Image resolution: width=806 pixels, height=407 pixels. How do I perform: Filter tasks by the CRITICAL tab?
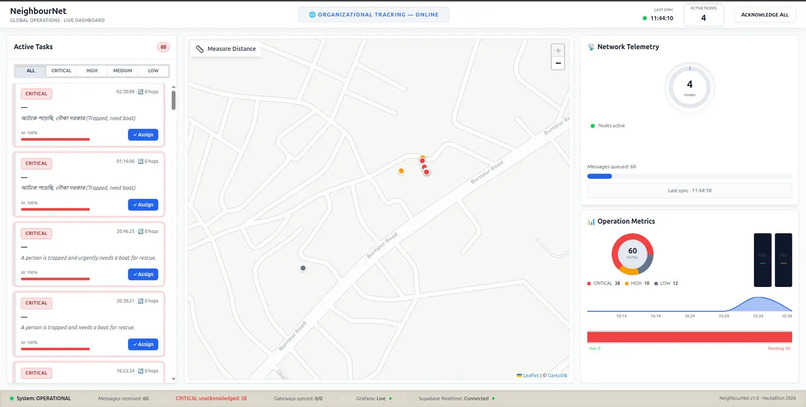(x=61, y=71)
